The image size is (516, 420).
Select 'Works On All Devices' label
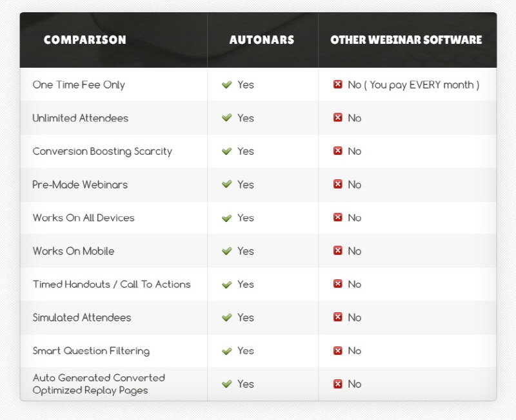(x=84, y=217)
